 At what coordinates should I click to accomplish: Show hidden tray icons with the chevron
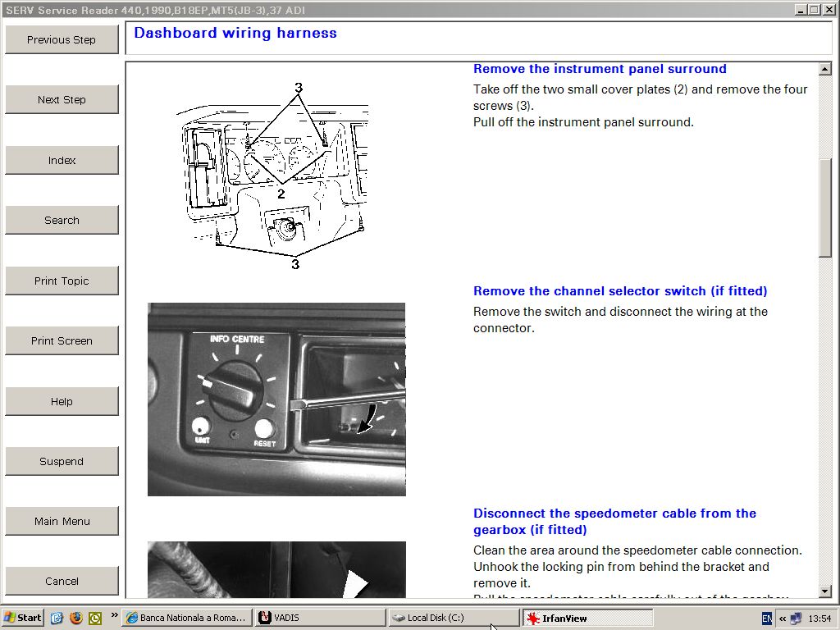point(783,619)
